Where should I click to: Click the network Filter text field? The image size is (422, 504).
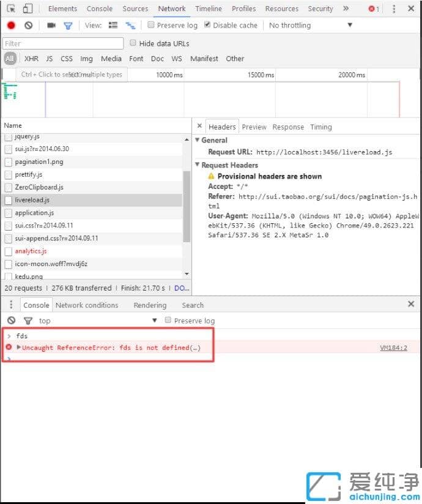tap(63, 43)
